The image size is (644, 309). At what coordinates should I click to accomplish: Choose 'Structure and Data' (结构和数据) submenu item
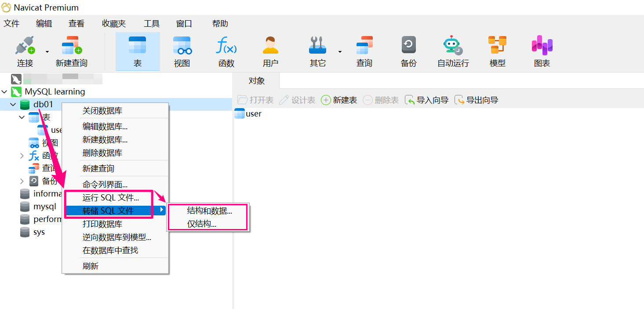209,211
